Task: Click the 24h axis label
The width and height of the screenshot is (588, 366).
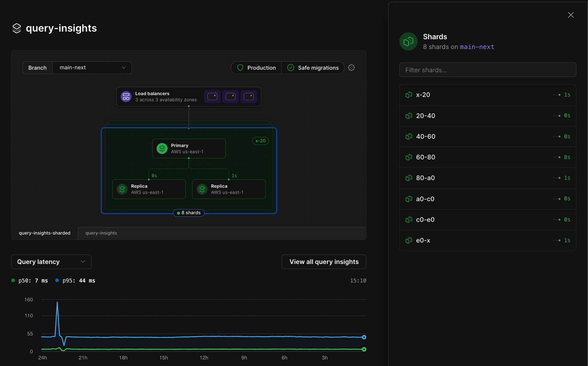Action: [43, 358]
